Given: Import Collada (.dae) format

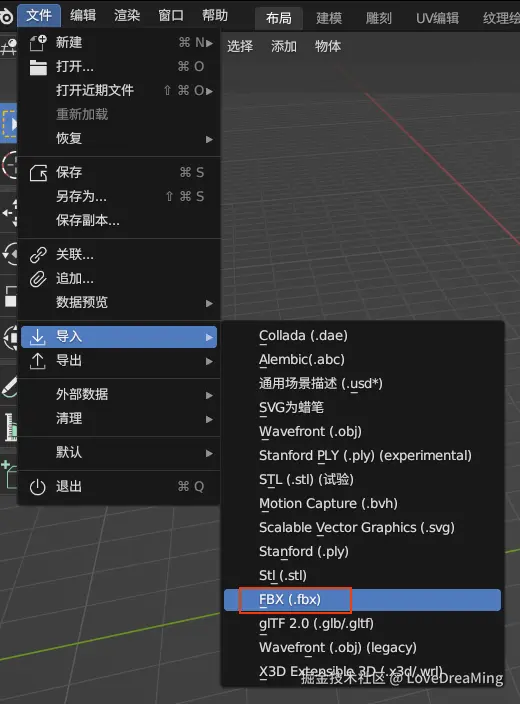Looking at the screenshot, I should tap(362, 335).
